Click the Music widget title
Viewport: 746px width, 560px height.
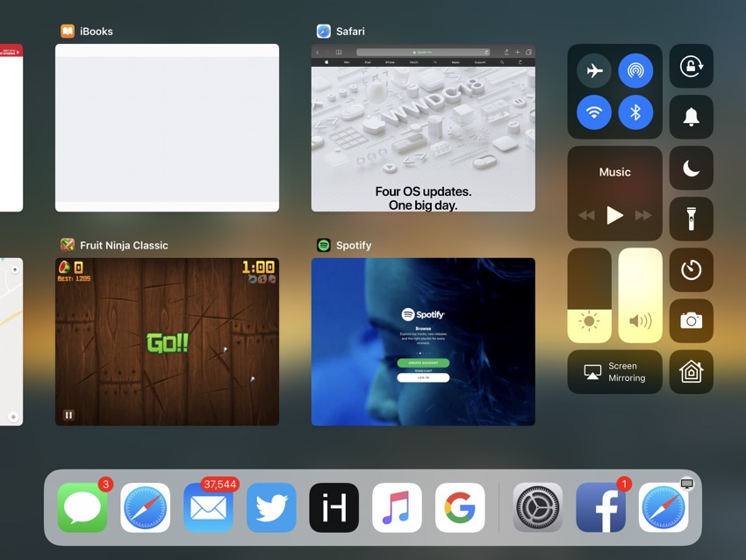click(614, 172)
